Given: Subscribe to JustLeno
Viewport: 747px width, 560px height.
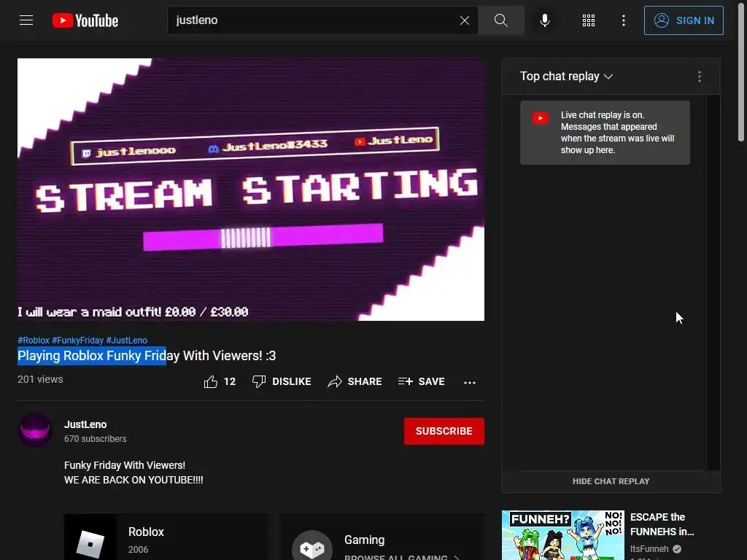Looking at the screenshot, I should click(x=444, y=431).
